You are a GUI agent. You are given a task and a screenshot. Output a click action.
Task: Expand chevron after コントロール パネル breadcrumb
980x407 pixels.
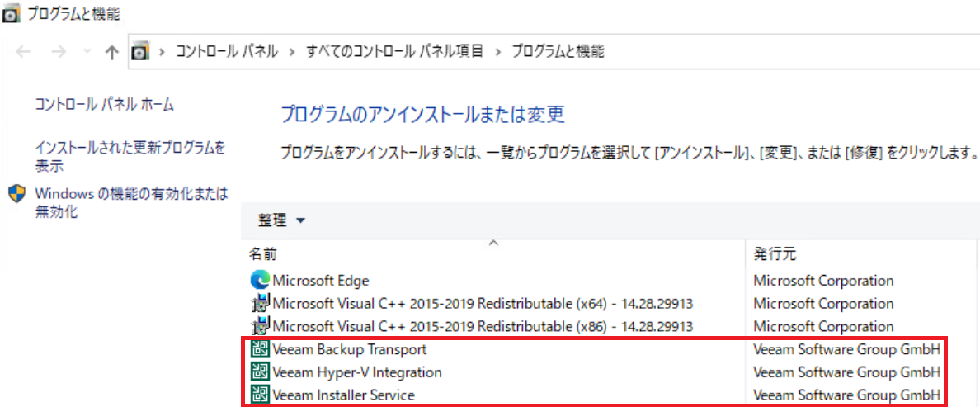point(292,52)
